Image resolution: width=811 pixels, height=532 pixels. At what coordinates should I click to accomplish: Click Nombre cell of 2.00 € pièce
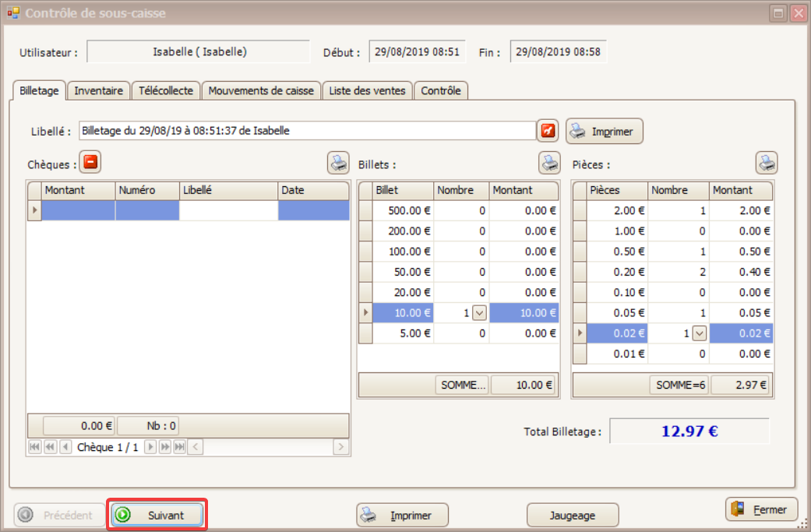[678, 210]
